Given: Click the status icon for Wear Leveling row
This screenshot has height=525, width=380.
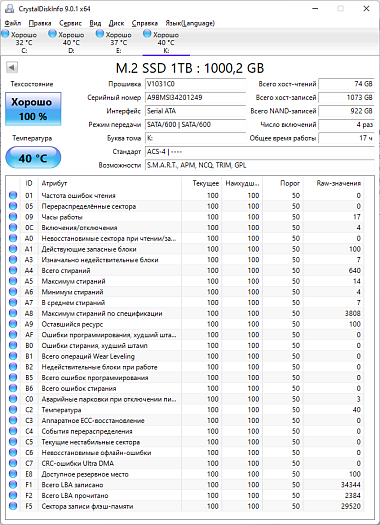Looking at the screenshot, I should coord(13,356).
